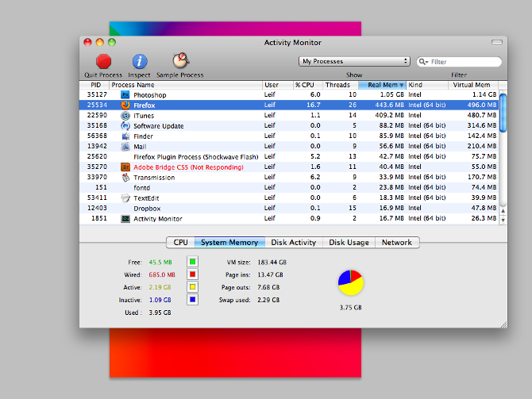This screenshot has width=532, height=399.
Task: Click the Quit Process stop sign icon
Action: tap(103, 62)
